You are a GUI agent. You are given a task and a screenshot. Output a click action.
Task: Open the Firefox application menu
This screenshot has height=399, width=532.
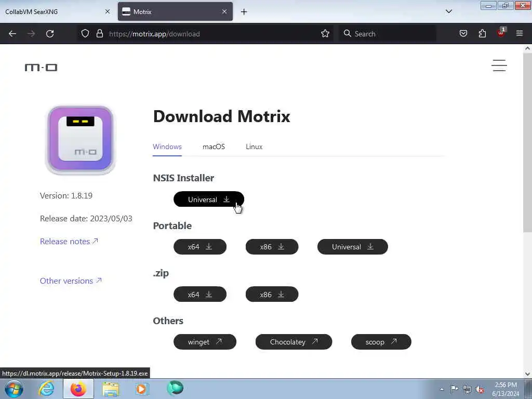tap(520, 33)
